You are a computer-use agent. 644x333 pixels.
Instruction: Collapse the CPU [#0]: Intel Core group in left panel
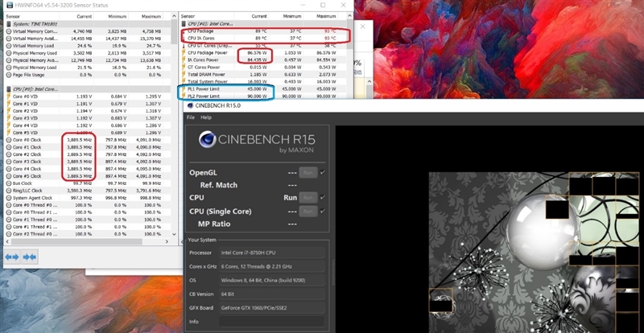click(x=8, y=88)
